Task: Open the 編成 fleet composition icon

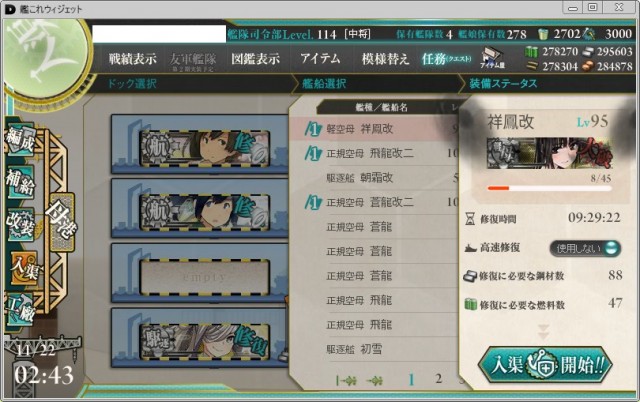Action: pos(20,140)
